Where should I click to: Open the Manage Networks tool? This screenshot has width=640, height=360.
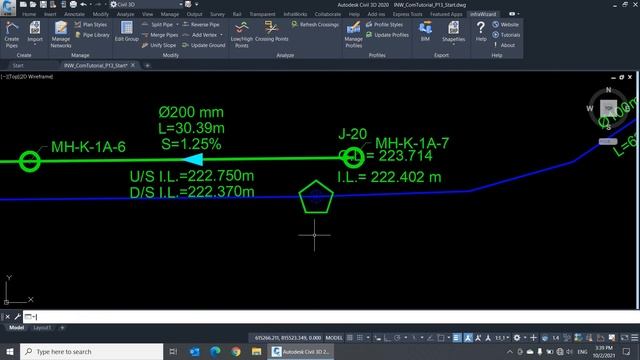click(61, 34)
